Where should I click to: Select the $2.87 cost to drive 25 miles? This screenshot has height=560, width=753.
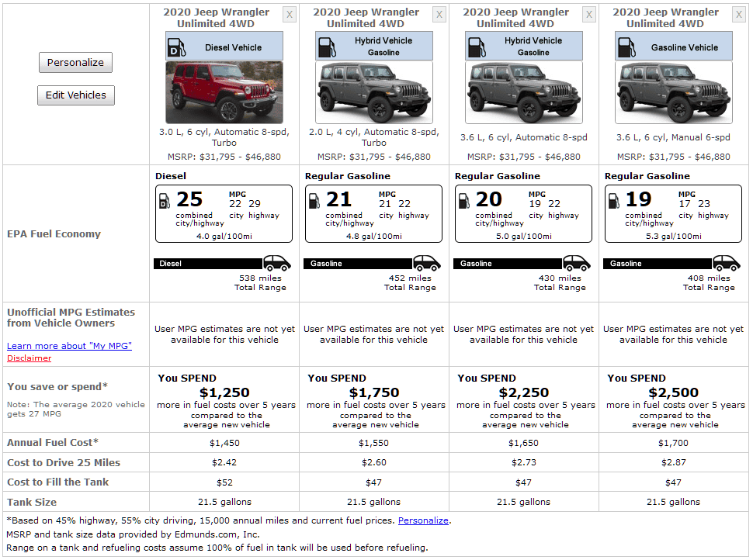(673, 462)
